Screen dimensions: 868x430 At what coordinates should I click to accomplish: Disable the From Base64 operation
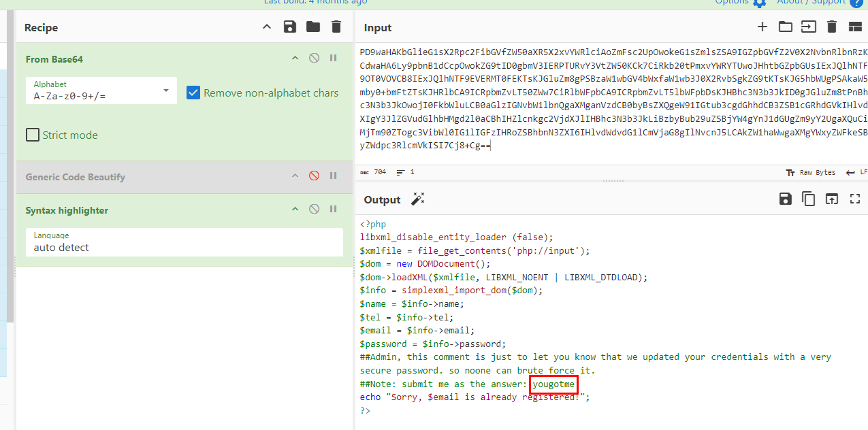click(314, 59)
